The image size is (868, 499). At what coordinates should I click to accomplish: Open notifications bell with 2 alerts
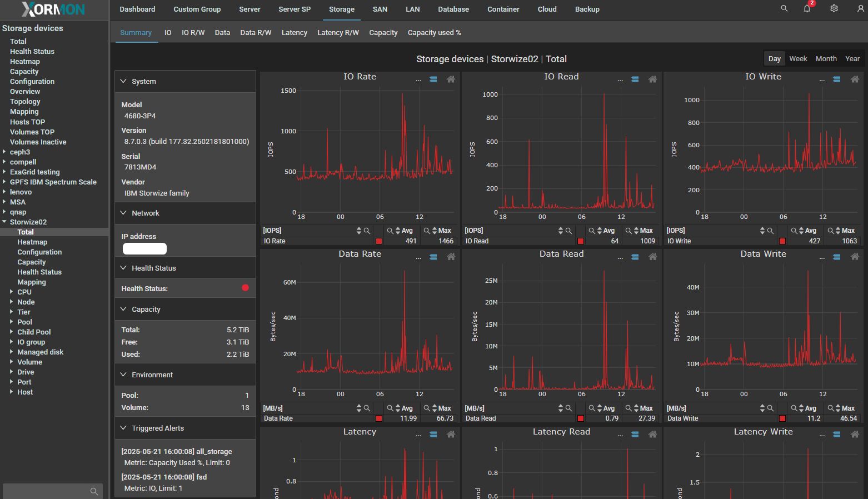click(x=807, y=9)
